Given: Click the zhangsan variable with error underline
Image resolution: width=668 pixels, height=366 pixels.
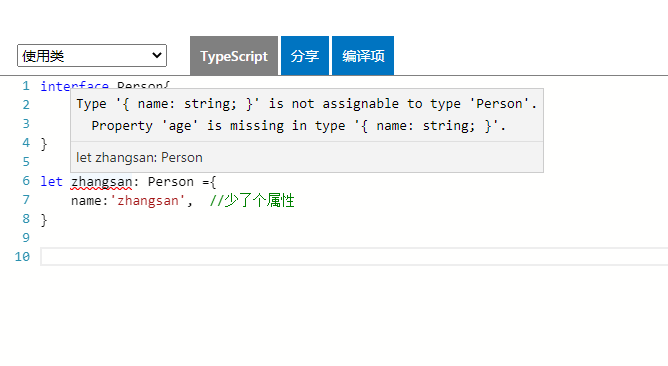Looking at the screenshot, I should pyautogui.click(x=101, y=182).
